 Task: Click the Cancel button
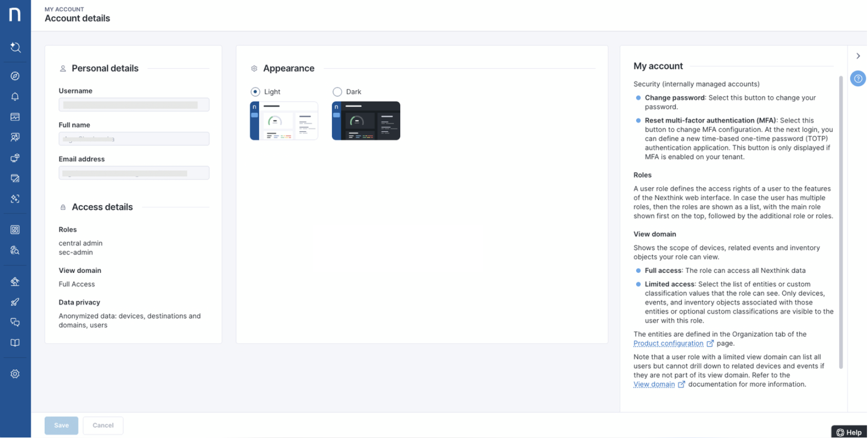tap(103, 426)
